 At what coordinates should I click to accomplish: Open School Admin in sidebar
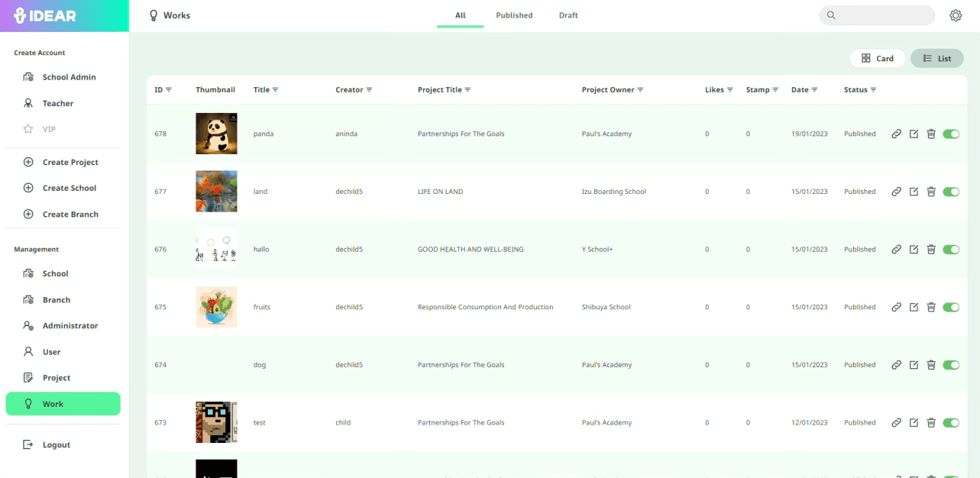pyautogui.click(x=63, y=77)
